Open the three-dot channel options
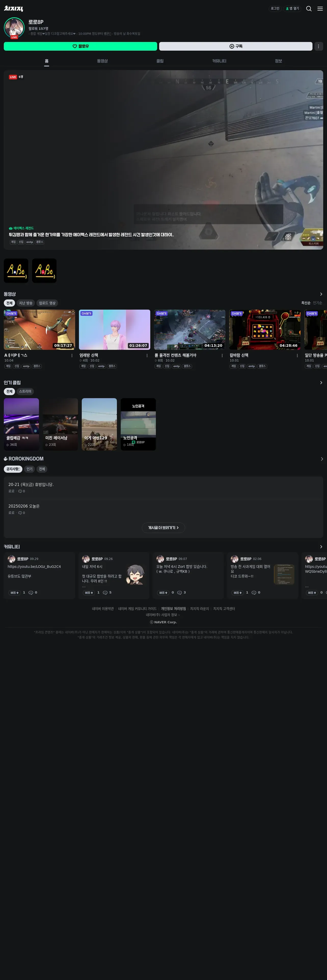 pyautogui.click(x=319, y=46)
